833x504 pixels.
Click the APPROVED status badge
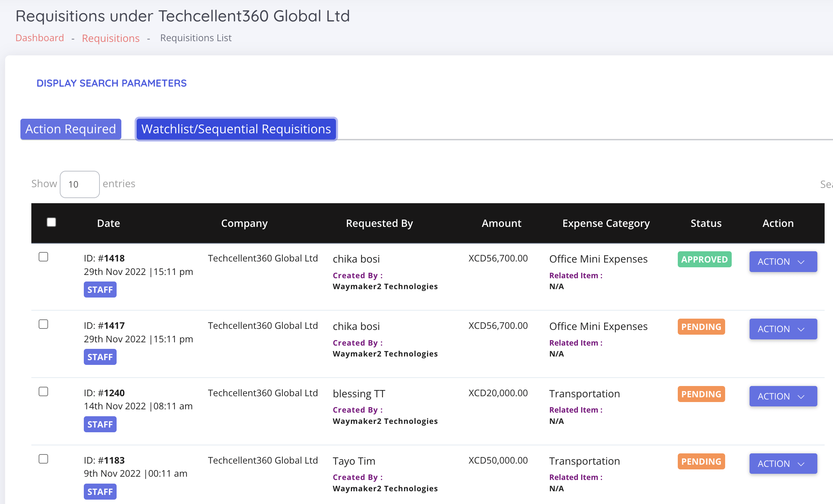click(704, 259)
